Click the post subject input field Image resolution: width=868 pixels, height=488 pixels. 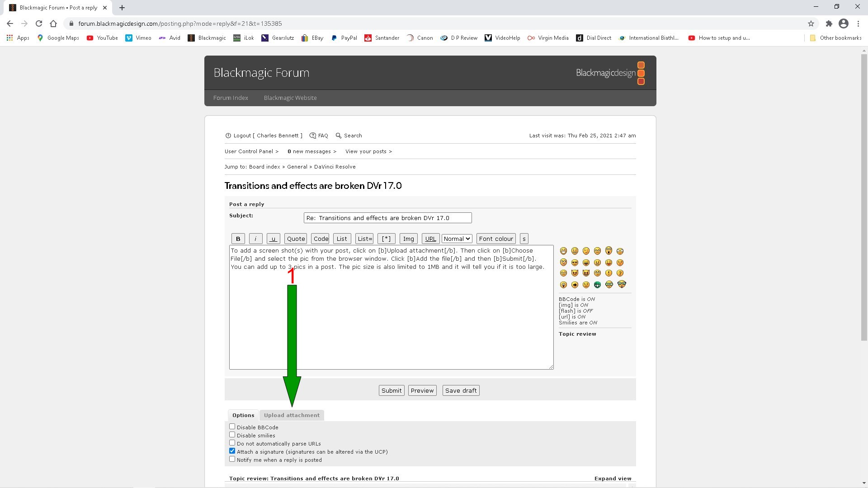click(x=387, y=217)
